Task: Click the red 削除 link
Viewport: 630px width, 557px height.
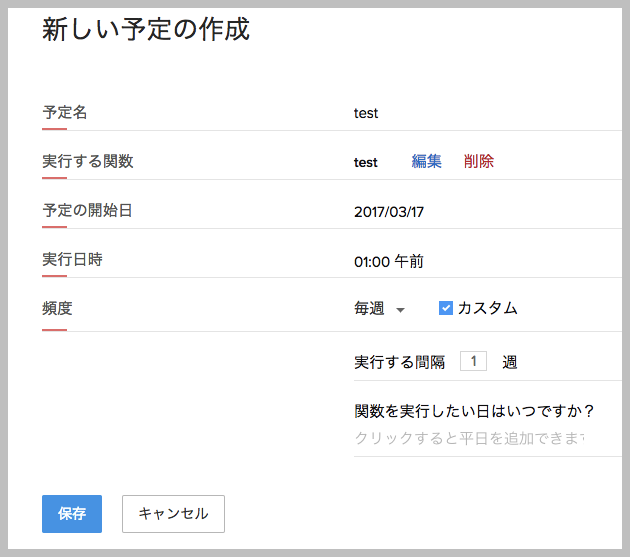Action: coord(478,162)
